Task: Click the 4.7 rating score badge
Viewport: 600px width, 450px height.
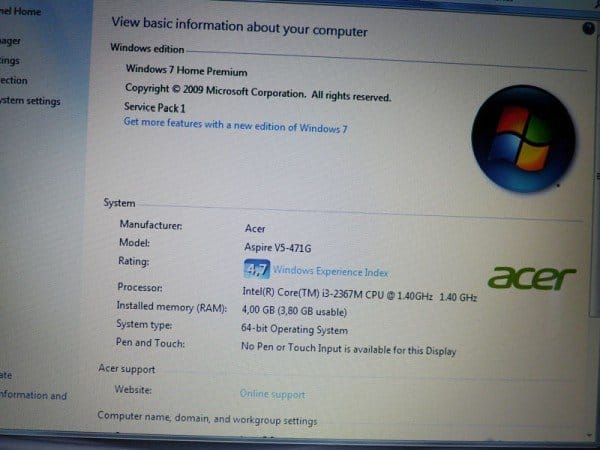Action: (256, 269)
